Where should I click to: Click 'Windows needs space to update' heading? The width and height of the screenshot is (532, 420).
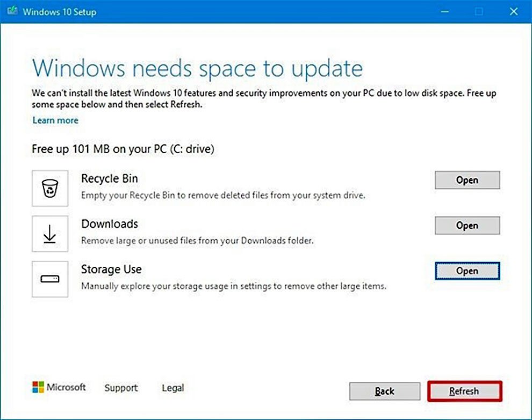coord(197,69)
